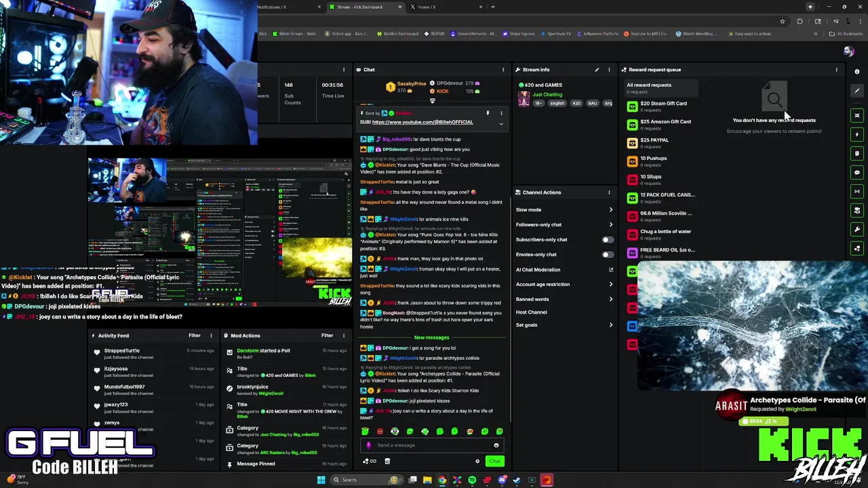Open the Reward request queue options menu
Image resolution: width=868 pixels, height=488 pixels.
tap(836, 70)
